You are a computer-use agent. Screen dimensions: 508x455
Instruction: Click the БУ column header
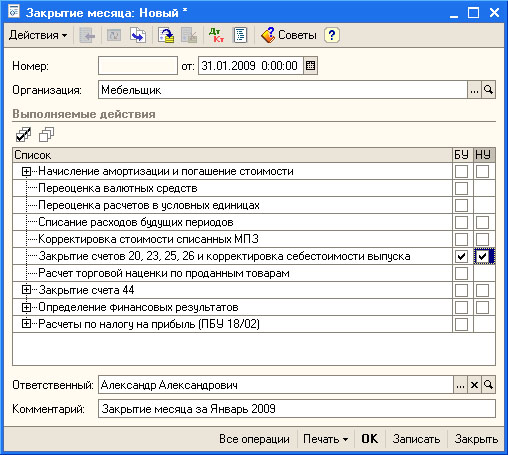(x=463, y=155)
